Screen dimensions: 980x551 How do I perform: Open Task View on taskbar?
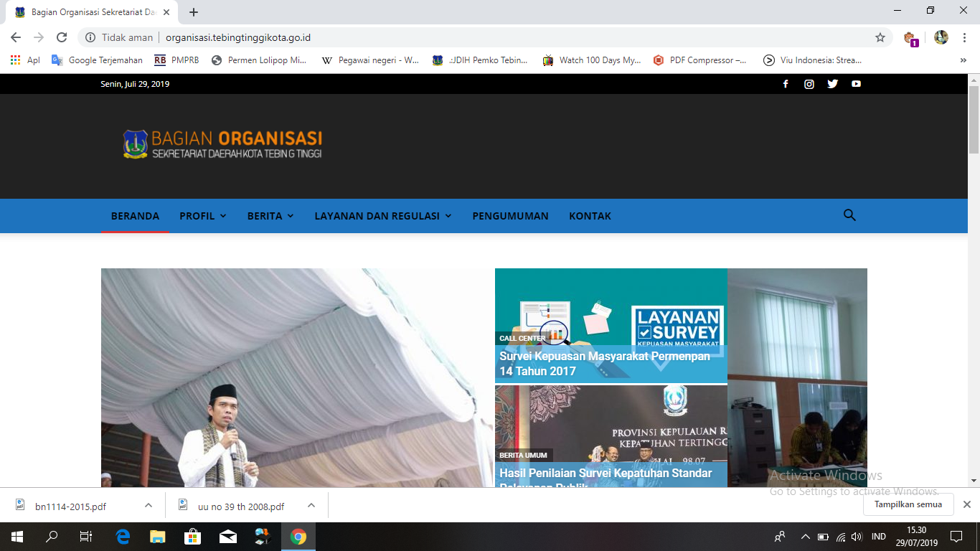pyautogui.click(x=86, y=536)
